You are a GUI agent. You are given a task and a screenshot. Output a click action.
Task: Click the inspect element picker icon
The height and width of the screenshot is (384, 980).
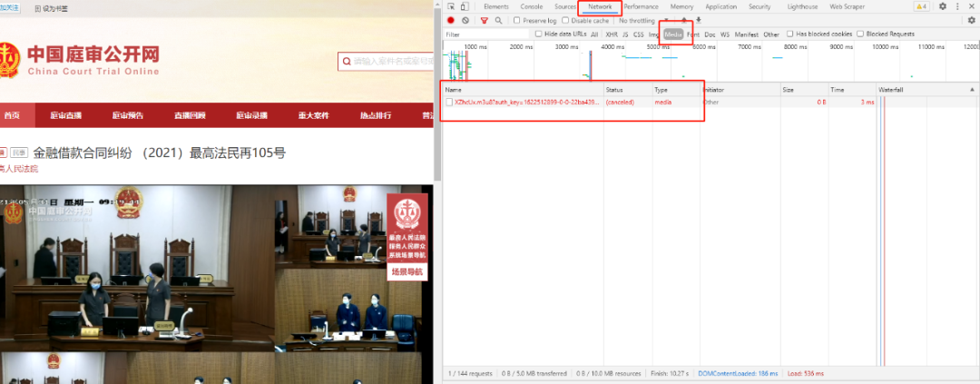click(x=450, y=6)
